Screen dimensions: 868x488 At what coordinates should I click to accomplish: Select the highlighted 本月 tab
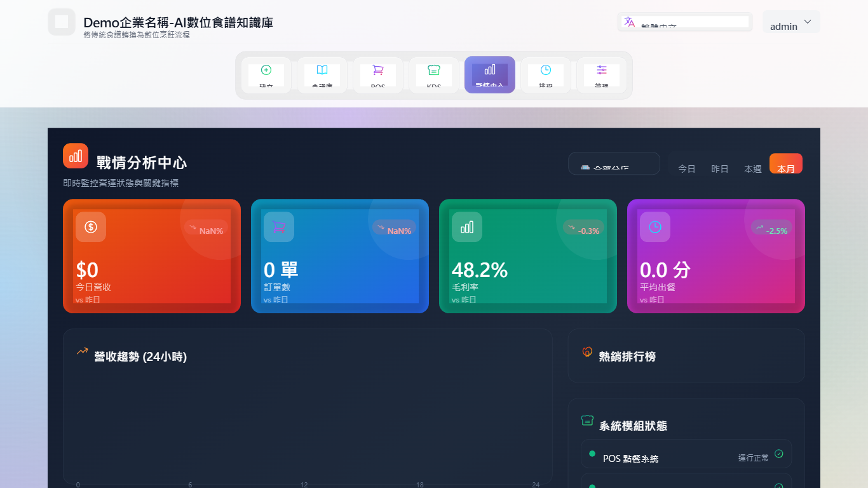785,163
